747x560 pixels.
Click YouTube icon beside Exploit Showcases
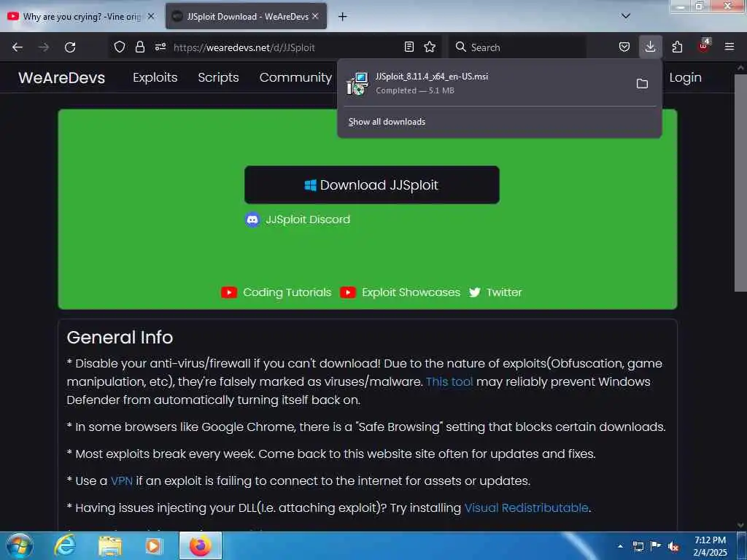click(348, 292)
